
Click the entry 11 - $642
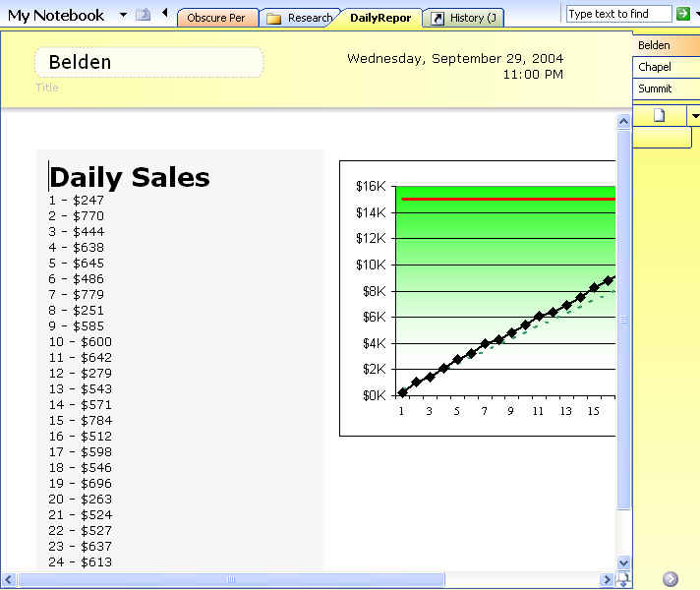(80, 358)
